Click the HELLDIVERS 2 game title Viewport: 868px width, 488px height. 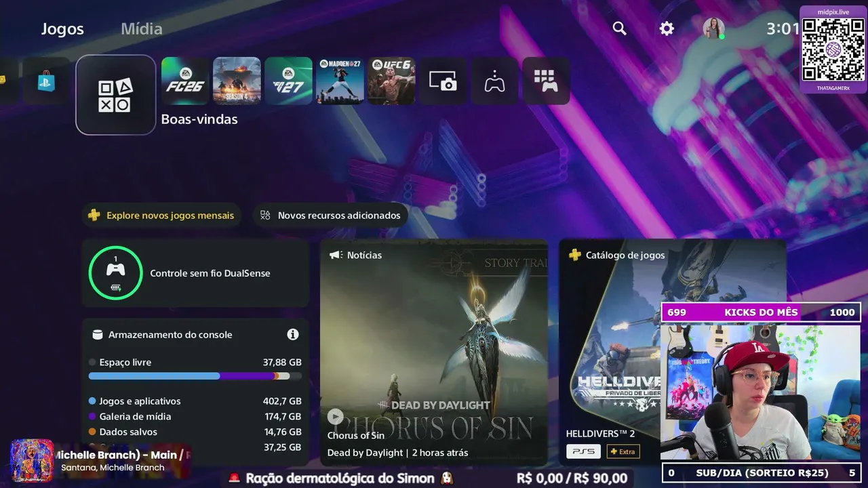(x=600, y=434)
